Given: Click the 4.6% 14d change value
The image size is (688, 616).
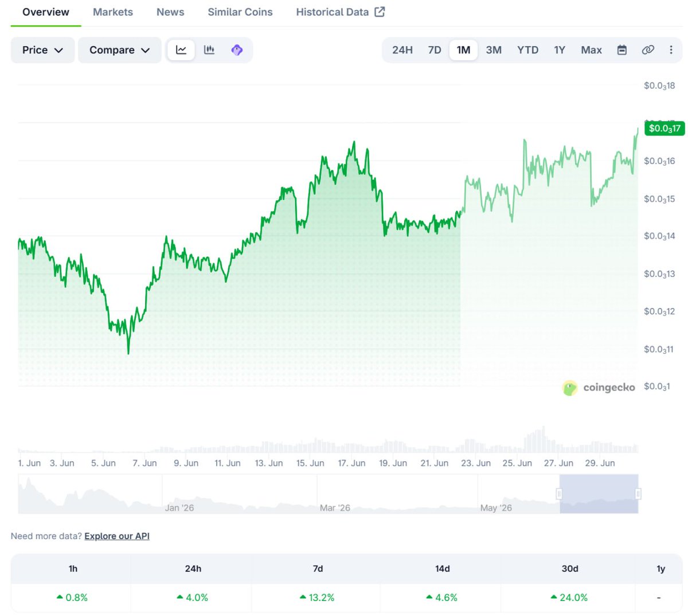Looking at the screenshot, I should coord(442,598).
